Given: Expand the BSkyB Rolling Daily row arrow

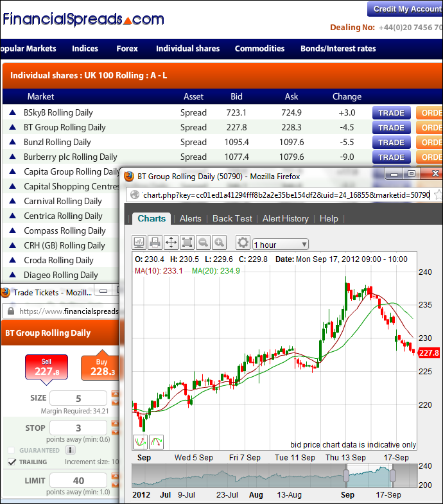Looking at the screenshot, I should coord(12,112).
